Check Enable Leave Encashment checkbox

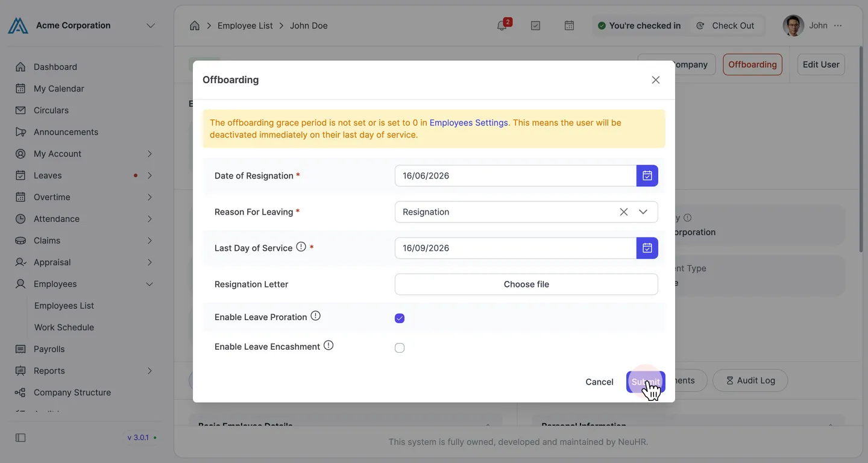click(x=400, y=348)
